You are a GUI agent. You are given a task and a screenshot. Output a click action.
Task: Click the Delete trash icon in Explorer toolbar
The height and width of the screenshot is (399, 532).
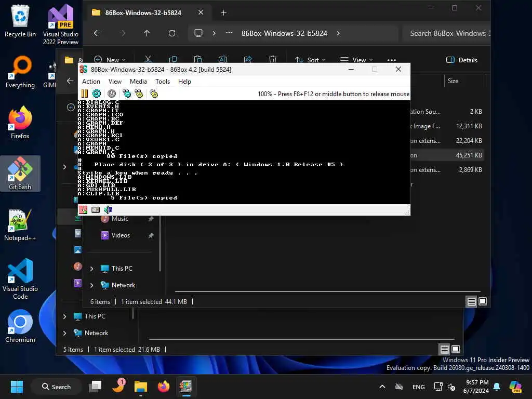click(272, 60)
